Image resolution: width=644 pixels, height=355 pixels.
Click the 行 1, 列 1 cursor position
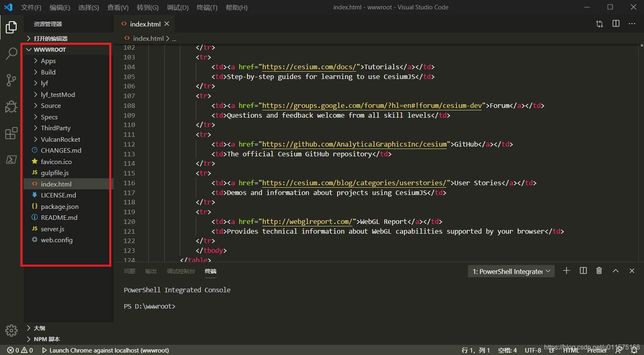(x=476, y=350)
